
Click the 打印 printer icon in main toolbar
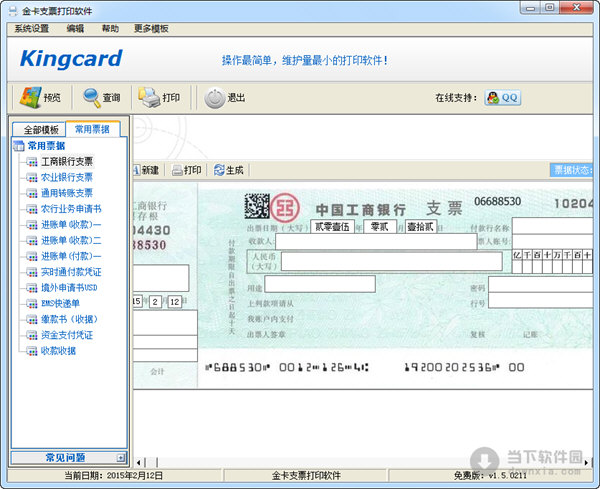(x=148, y=98)
